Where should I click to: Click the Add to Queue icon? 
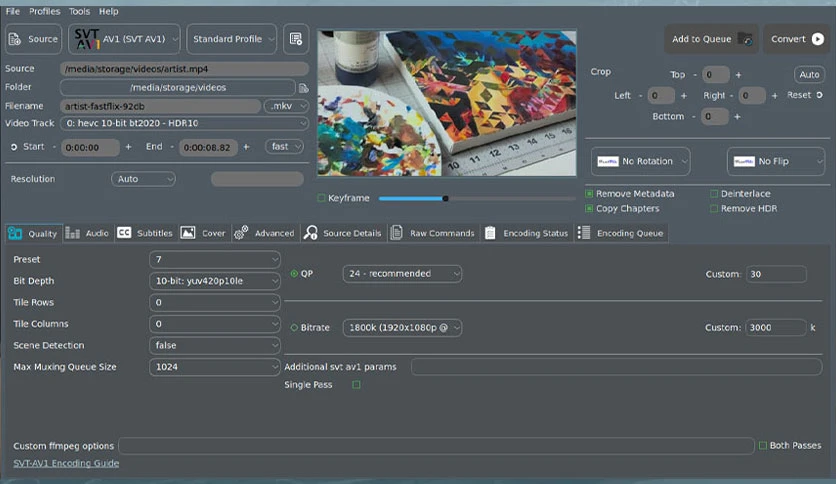745,39
